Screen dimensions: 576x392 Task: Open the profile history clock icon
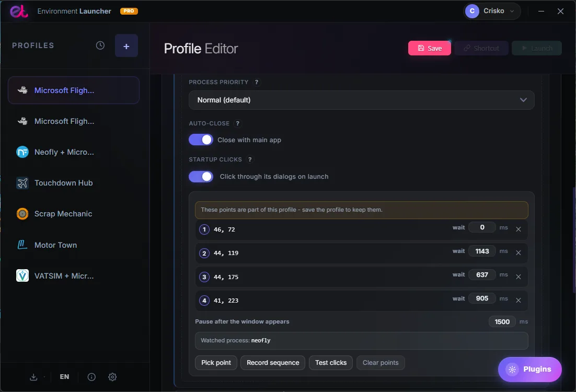click(100, 45)
